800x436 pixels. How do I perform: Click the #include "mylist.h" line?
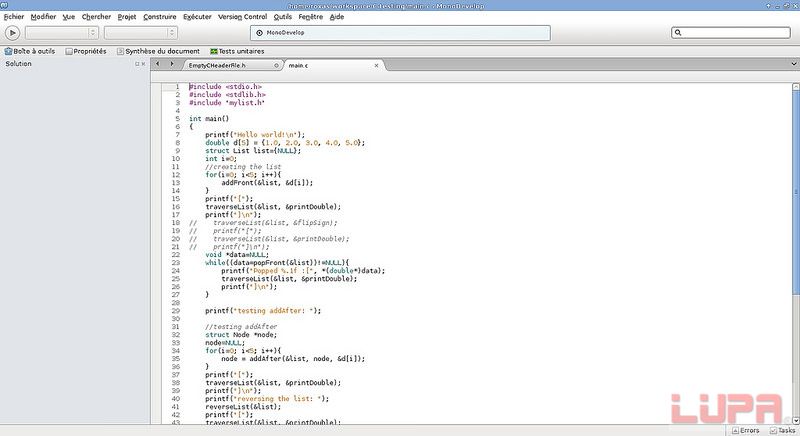(x=227, y=103)
